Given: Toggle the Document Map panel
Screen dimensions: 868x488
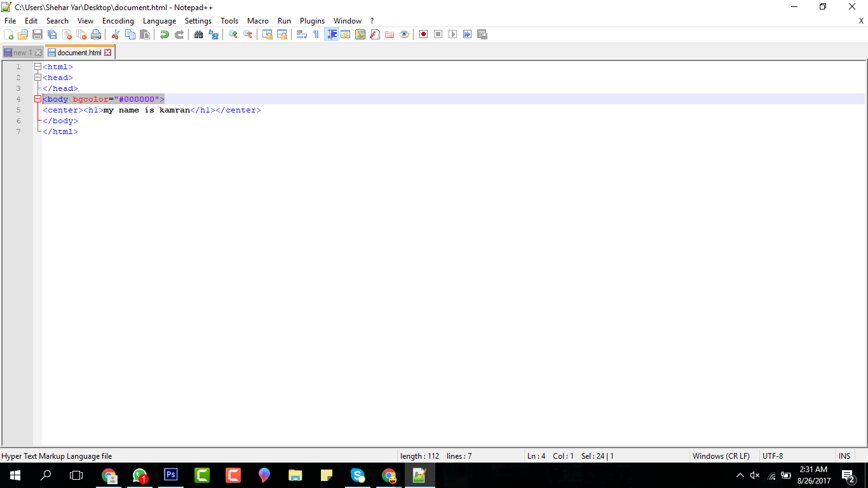Looking at the screenshot, I should point(360,34).
